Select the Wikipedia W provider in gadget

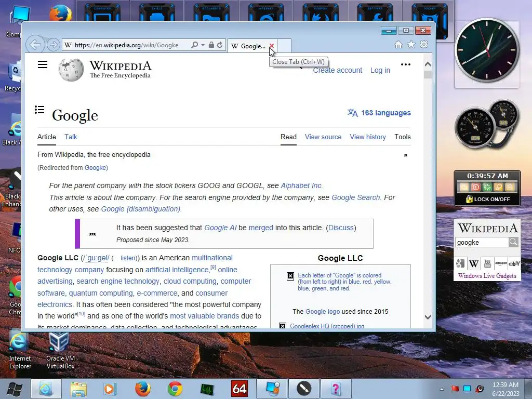tap(474, 263)
